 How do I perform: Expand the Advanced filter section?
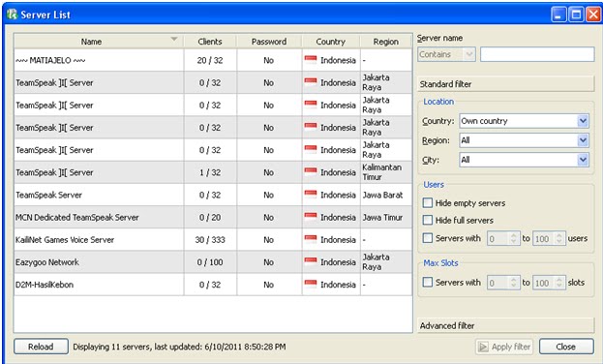click(505, 325)
